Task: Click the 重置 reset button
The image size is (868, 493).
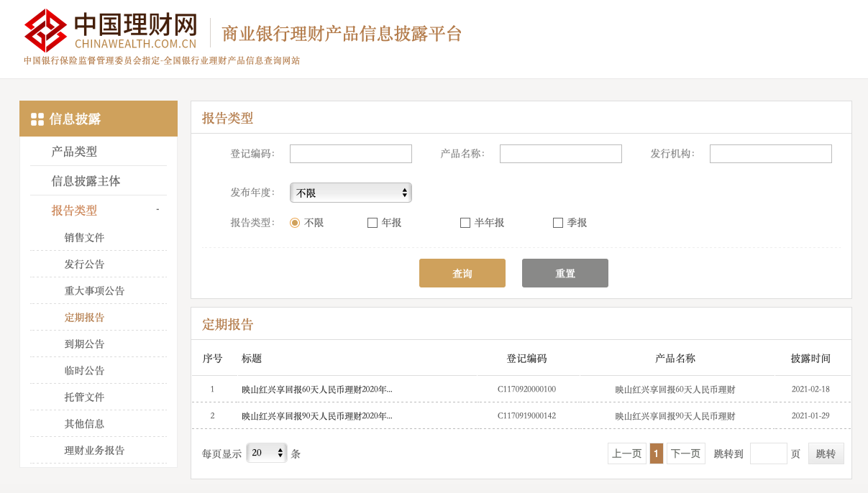Action: tap(565, 273)
